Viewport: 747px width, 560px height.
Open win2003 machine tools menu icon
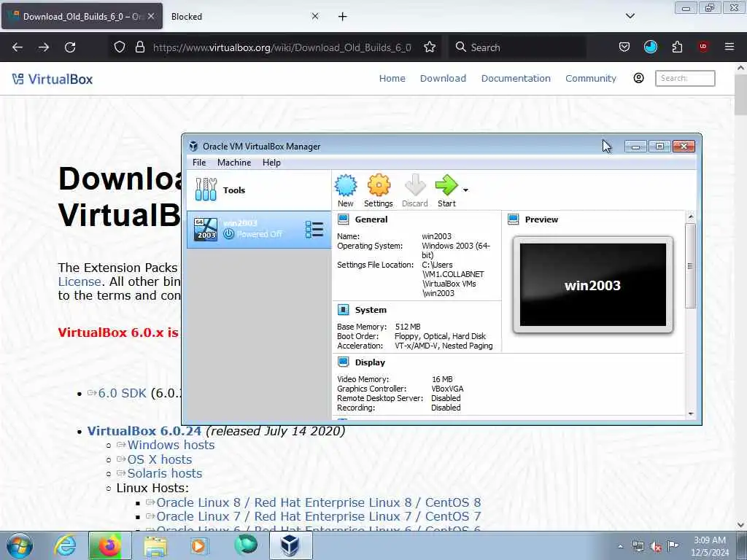[314, 230]
